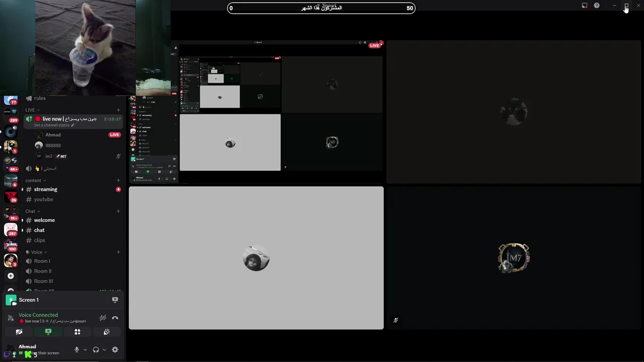Image resolution: width=644 pixels, height=362 pixels.
Task: Click Set a channel status link
Action: (54, 125)
